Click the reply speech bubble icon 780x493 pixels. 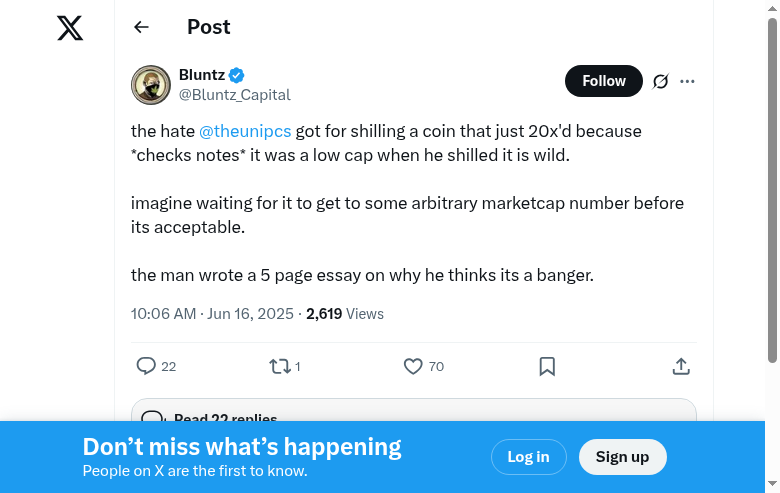[x=146, y=366]
